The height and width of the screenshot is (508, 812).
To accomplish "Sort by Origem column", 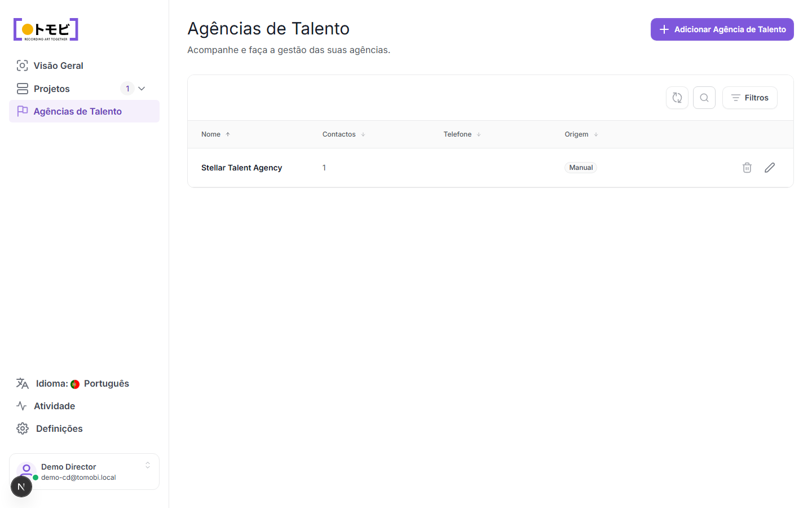I will pos(581,134).
